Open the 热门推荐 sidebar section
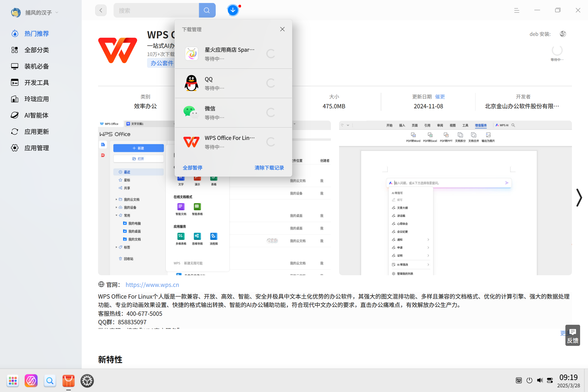Image resolution: width=588 pixels, height=392 pixels. (36, 33)
